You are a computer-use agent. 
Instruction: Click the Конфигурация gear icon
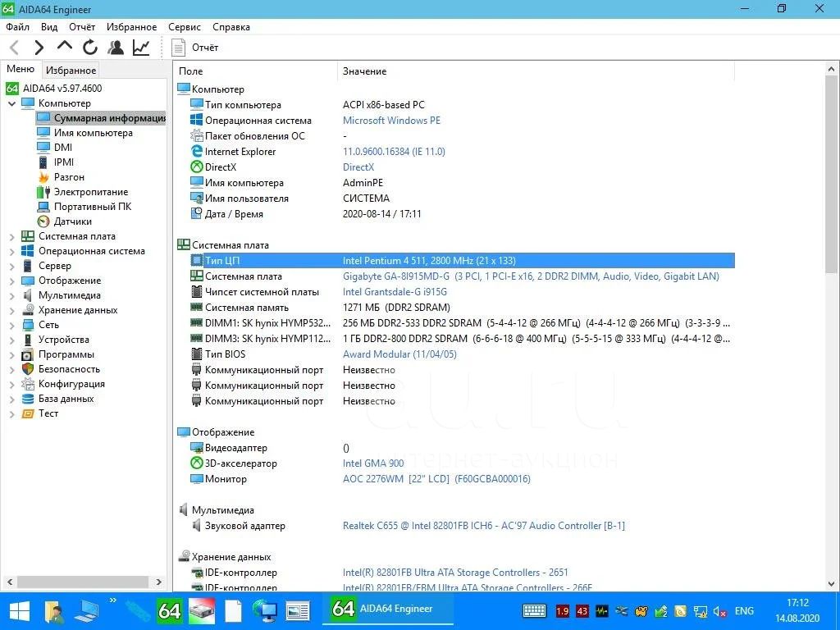click(28, 384)
